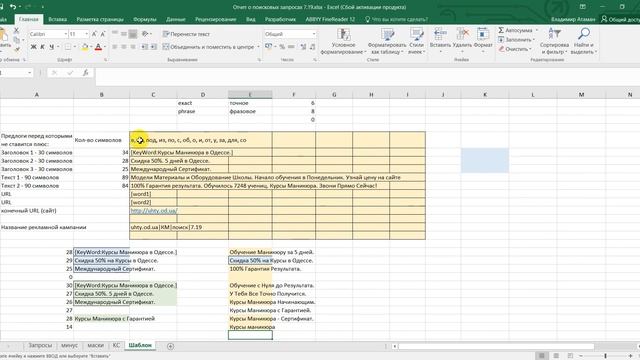Click the decrease decimal icon
Image resolution: width=640 pixels, height=360 pixels.
[312, 47]
